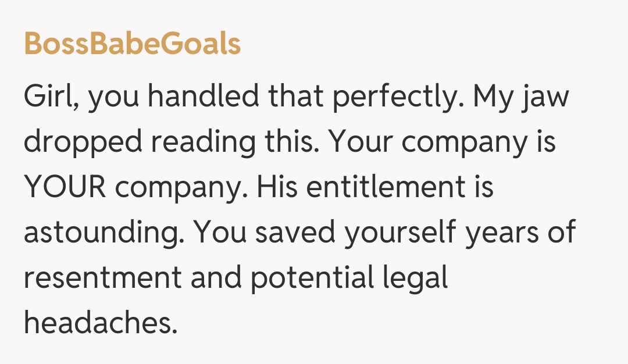Click the words "My jaw"
This screenshot has height=364, width=628.
tap(521, 97)
